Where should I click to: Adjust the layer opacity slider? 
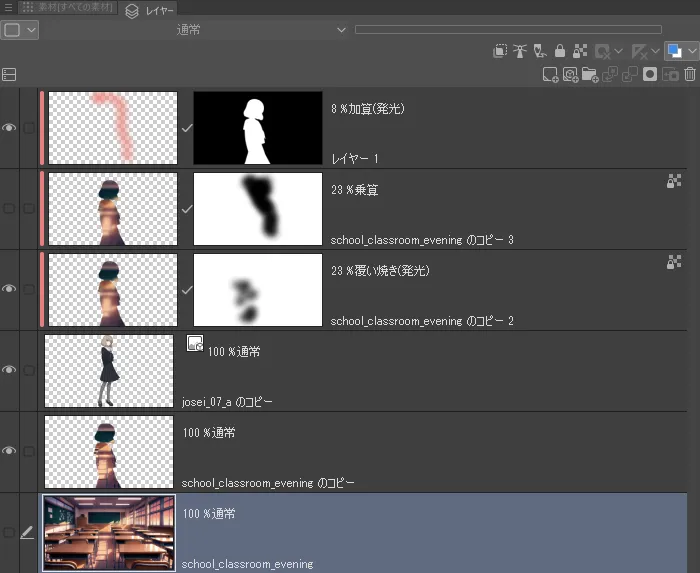[508, 29]
